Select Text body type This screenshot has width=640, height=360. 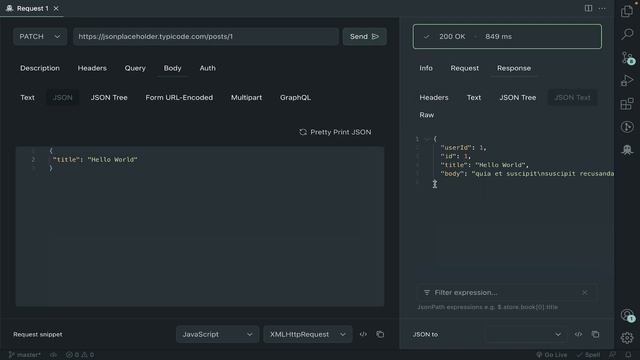27,98
